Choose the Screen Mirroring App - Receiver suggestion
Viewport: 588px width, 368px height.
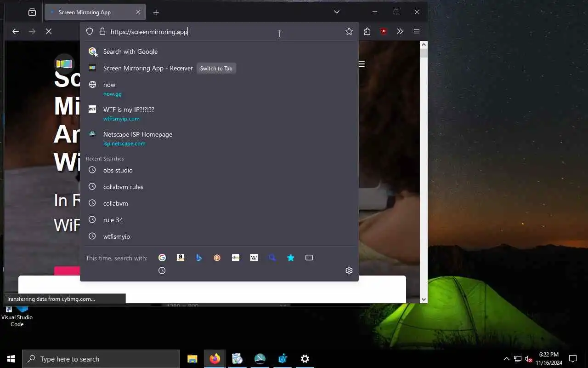(x=219, y=68)
